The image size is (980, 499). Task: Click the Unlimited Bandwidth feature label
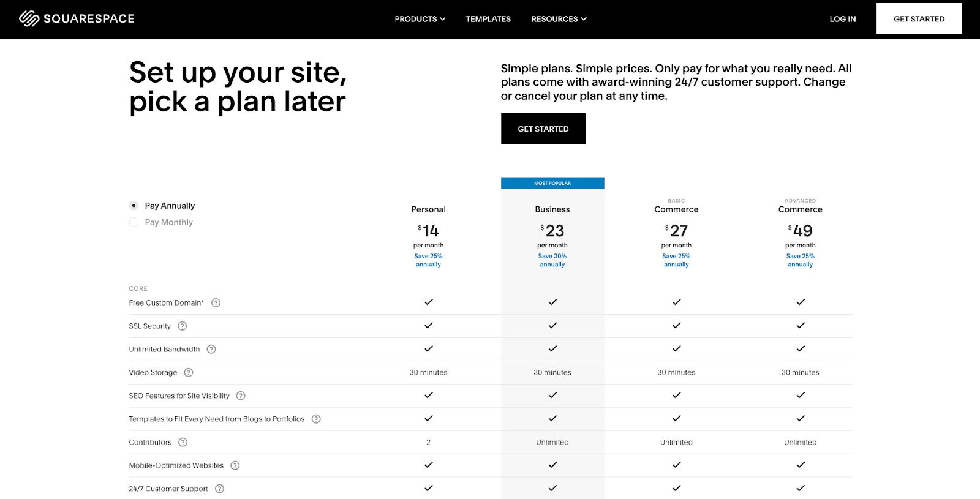click(164, 349)
